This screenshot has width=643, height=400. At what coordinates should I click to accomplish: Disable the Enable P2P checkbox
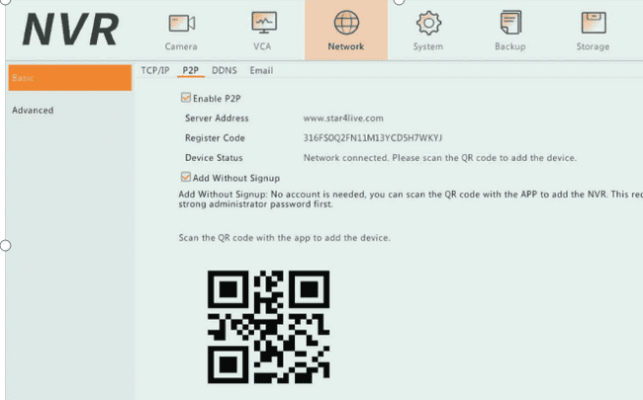(185, 98)
